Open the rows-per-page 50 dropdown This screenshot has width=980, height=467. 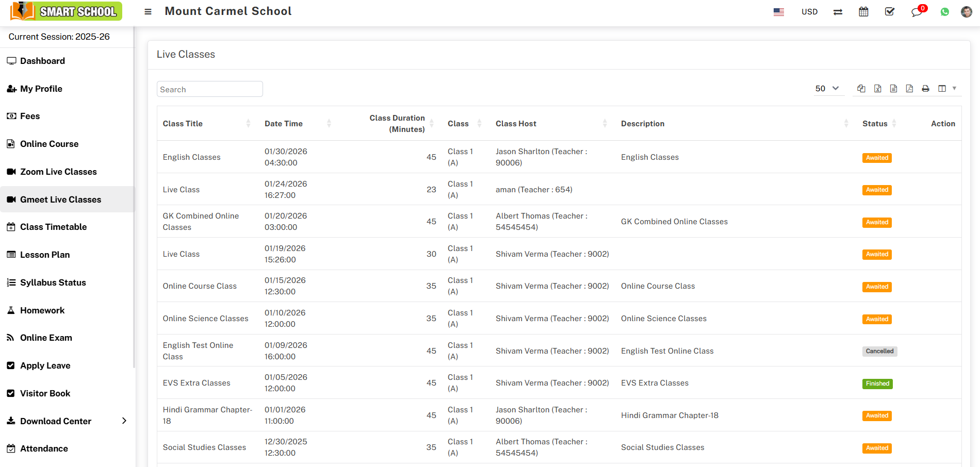[827, 89]
